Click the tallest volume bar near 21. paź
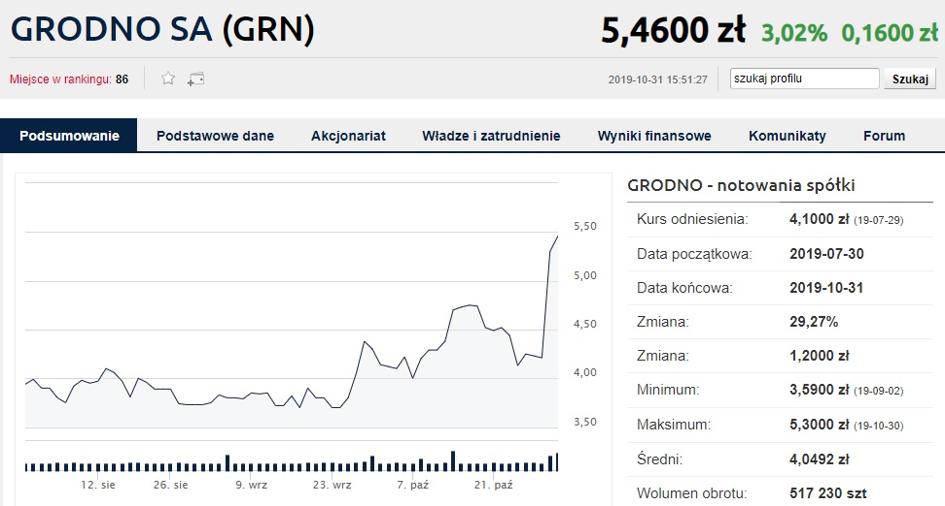 (x=453, y=461)
